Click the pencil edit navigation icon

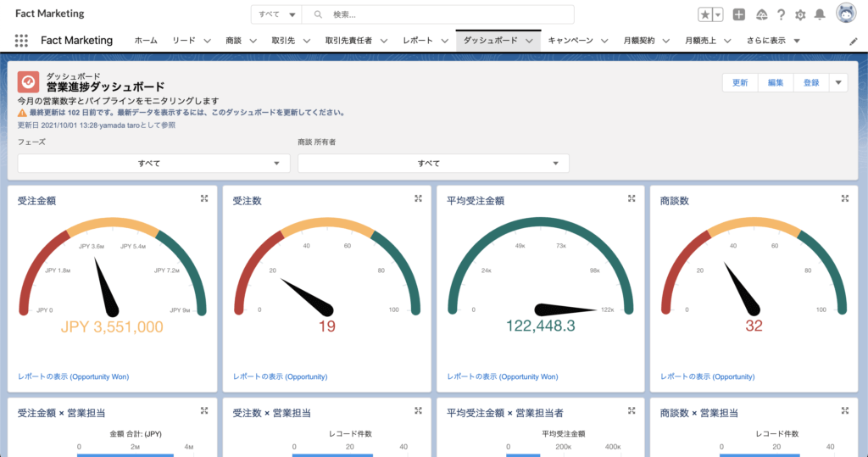853,42
